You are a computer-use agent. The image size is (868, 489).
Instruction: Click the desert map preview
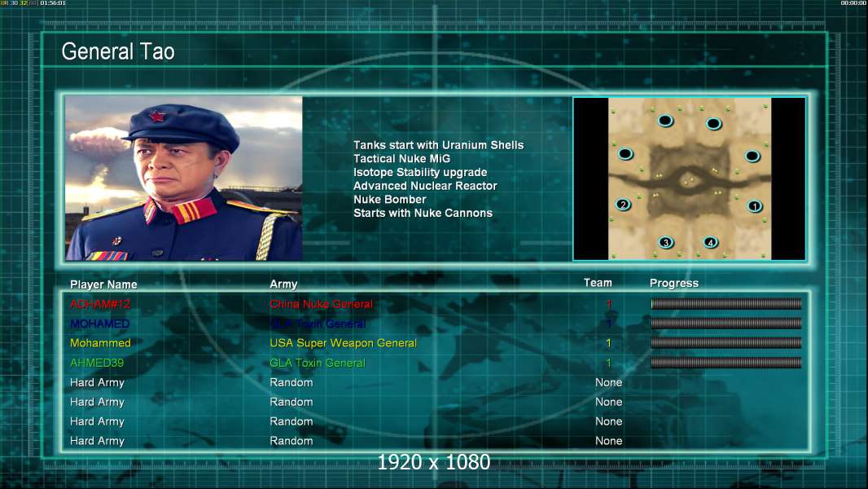coord(689,178)
